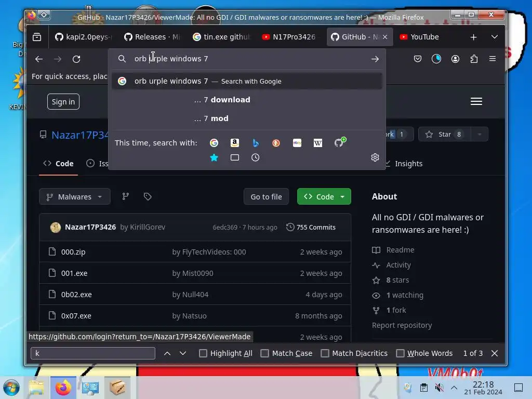The height and width of the screenshot is (399, 532).
Task: Show hidden system tray icons
Action: [x=454, y=388]
